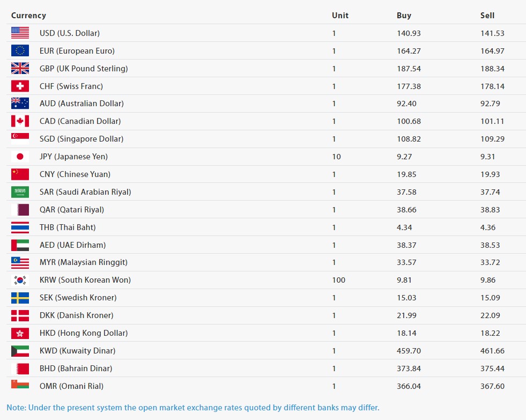Select the UK Union Jack flag

20,68
